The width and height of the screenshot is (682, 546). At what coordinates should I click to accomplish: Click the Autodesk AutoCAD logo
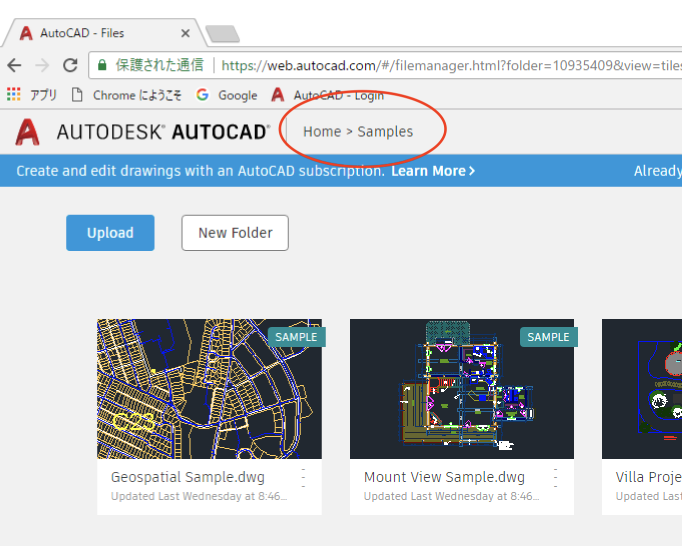click(142, 132)
